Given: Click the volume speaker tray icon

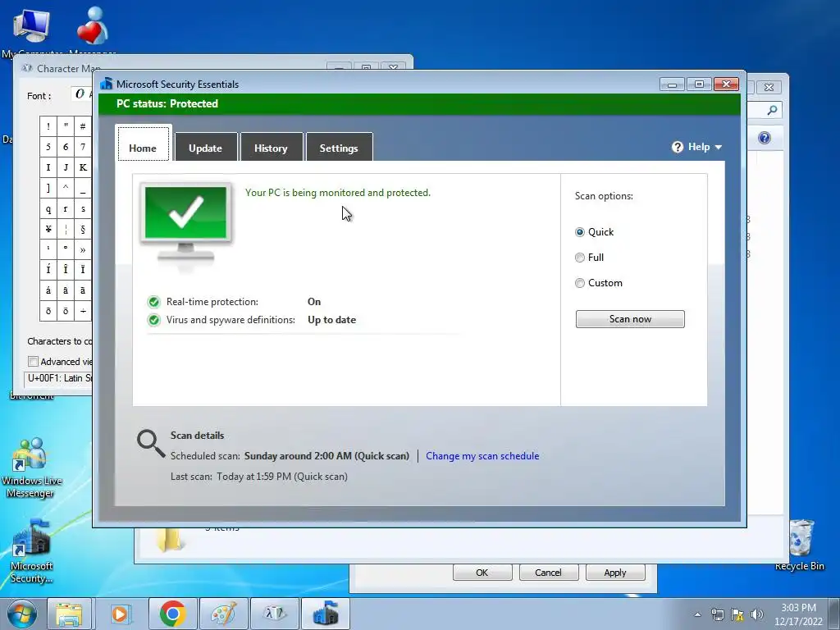Looking at the screenshot, I should coord(757,614).
